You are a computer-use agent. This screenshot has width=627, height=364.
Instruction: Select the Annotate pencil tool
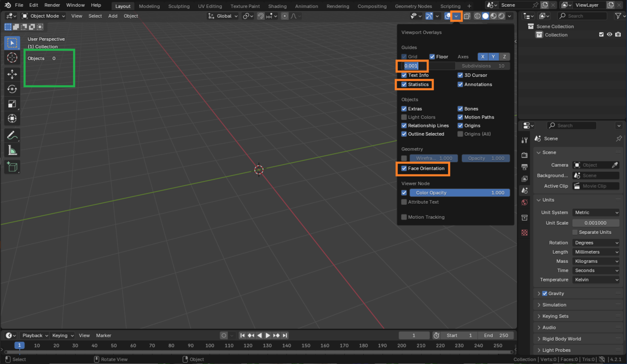(12, 135)
